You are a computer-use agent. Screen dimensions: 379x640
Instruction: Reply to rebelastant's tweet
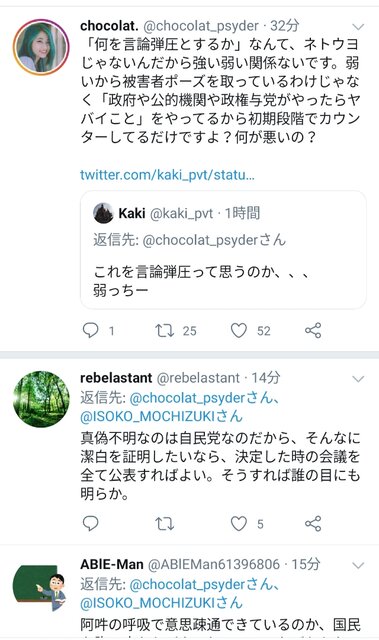pos(91,523)
